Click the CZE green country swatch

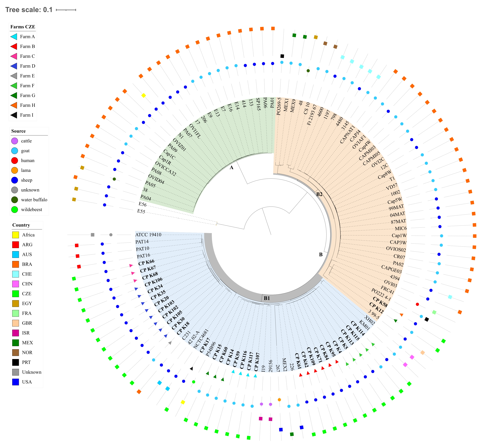(x=16, y=294)
